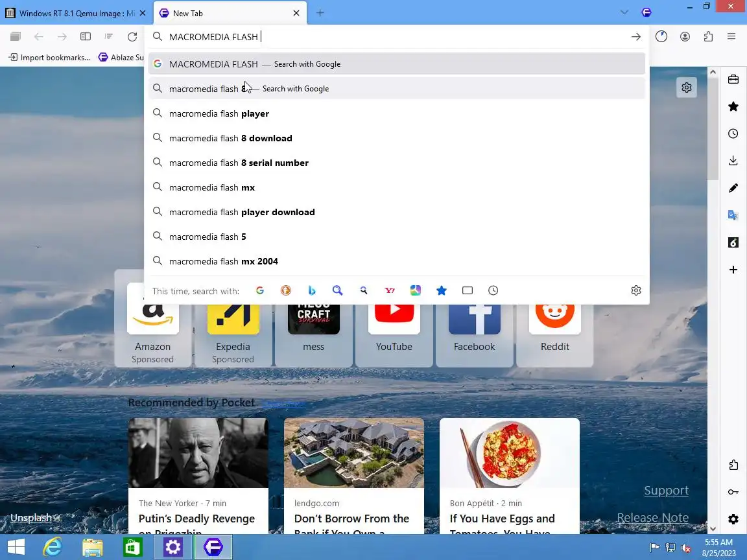This screenshot has width=747, height=560.
Task: Open the hamburger application menu
Action: pos(731,37)
